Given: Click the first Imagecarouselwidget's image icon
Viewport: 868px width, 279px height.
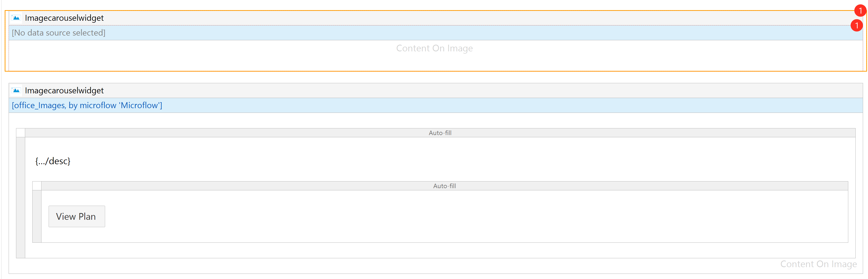Looking at the screenshot, I should click(16, 18).
